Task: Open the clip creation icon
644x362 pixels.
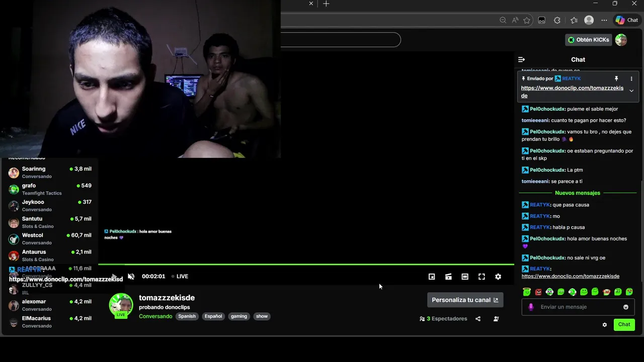Action: (x=448, y=277)
